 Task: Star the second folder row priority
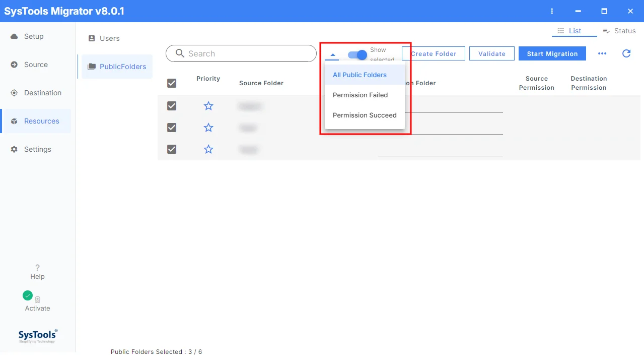208,128
